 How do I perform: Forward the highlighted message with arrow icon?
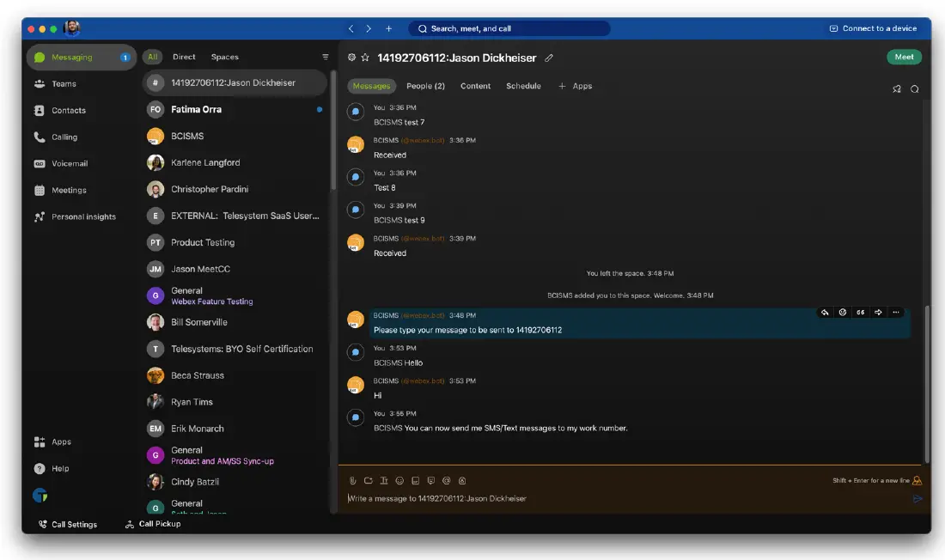(878, 313)
